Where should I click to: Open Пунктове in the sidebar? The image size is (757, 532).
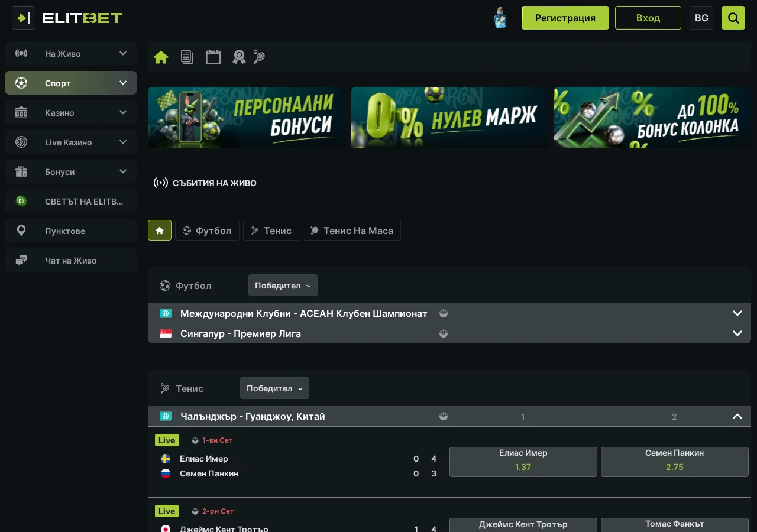pyautogui.click(x=71, y=231)
